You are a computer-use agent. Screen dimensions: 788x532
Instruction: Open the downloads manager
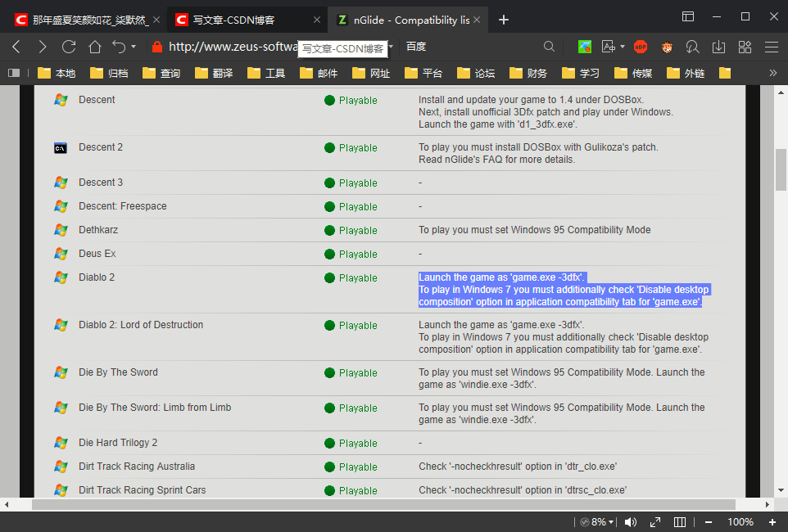pyautogui.click(x=718, y=47)
